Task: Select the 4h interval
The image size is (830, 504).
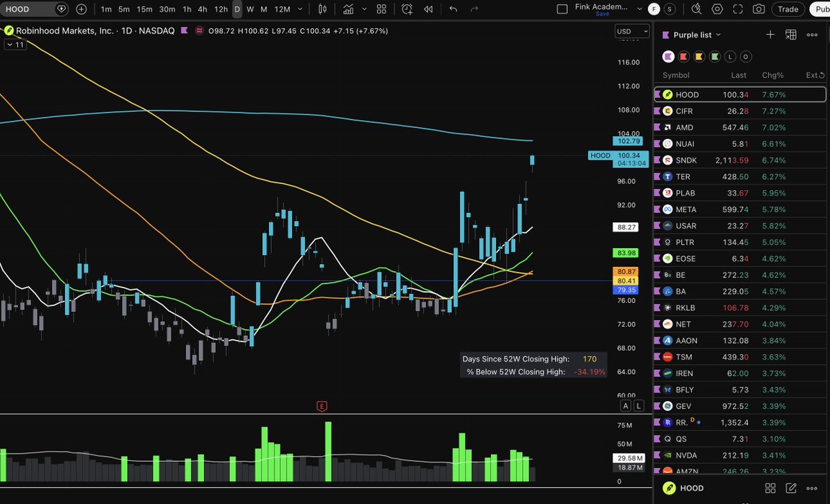Action: tap(202, 9)
